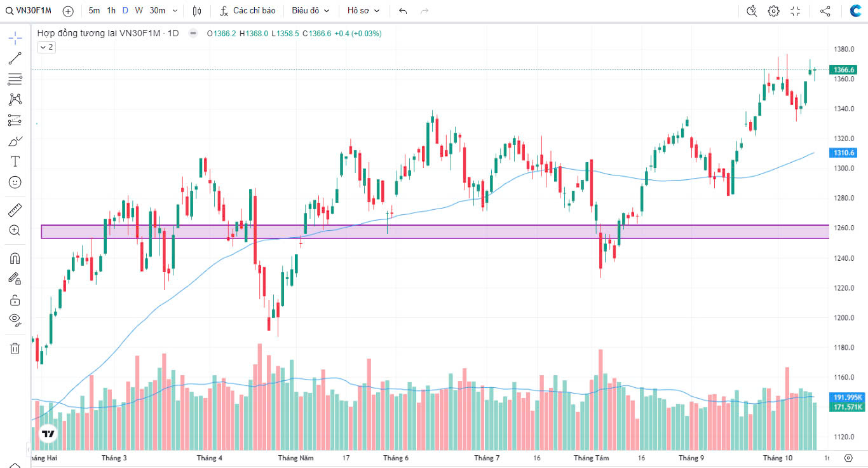This screenshot has height=468, width=868.
Task: Select the brush drawing tool
Action: point(15,141)
